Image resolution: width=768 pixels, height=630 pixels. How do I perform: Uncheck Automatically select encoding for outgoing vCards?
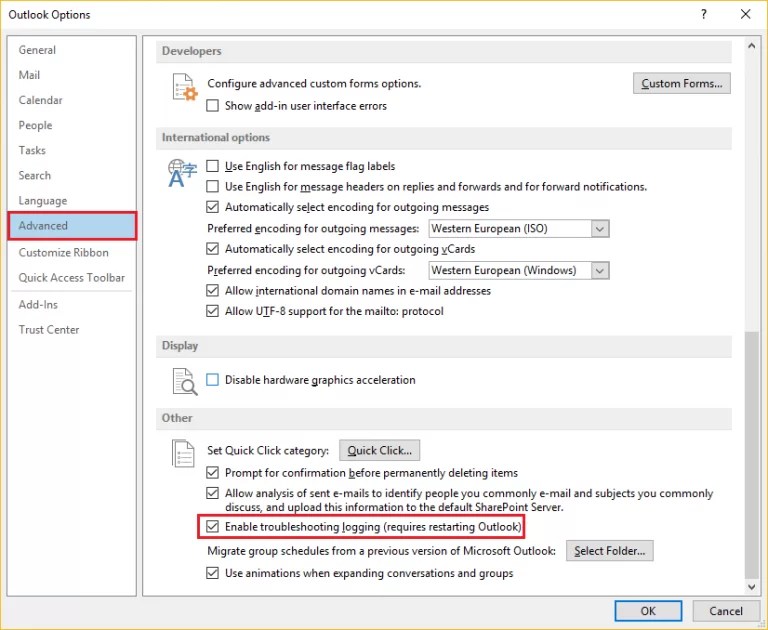click(x=212, y=249)
